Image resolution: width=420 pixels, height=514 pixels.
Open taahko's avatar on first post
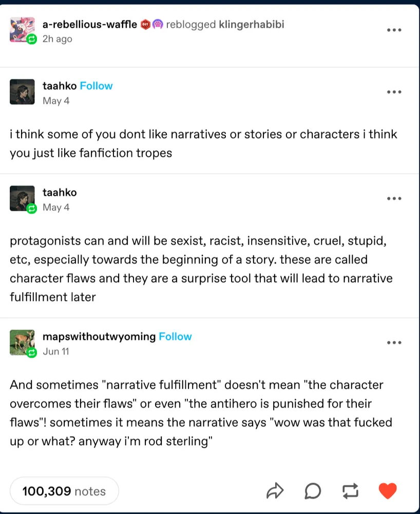[x=22, y=92]
